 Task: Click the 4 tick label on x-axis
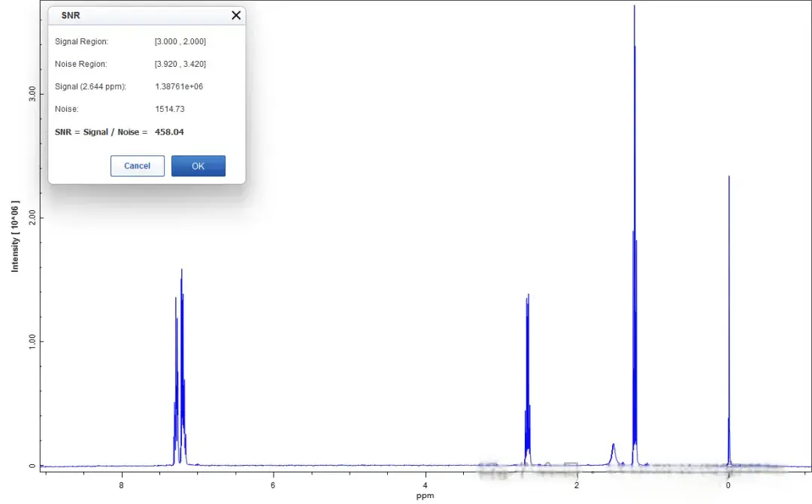(425, 485)
